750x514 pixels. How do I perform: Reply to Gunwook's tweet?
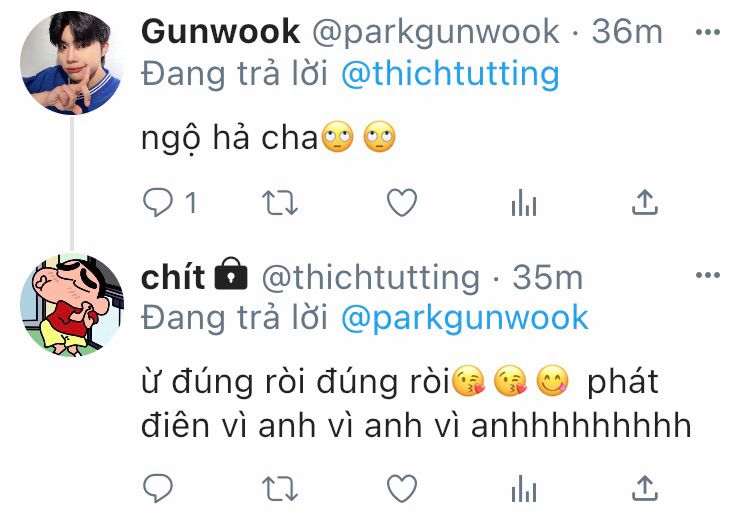tap(158, 203)
